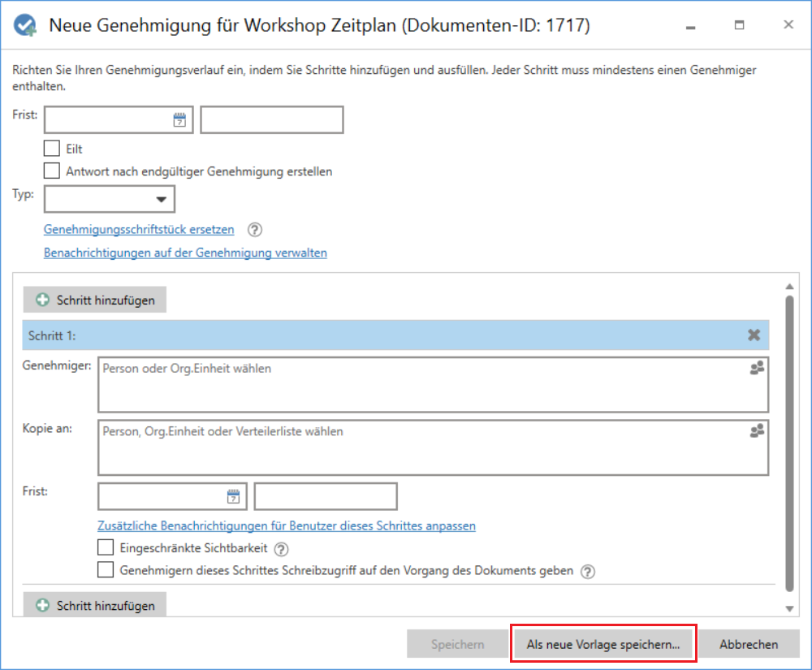Screen dimensions: 812x670
Task: Maximize the Neue Genehmigung dialog
Action: click(x=739, y=25)
